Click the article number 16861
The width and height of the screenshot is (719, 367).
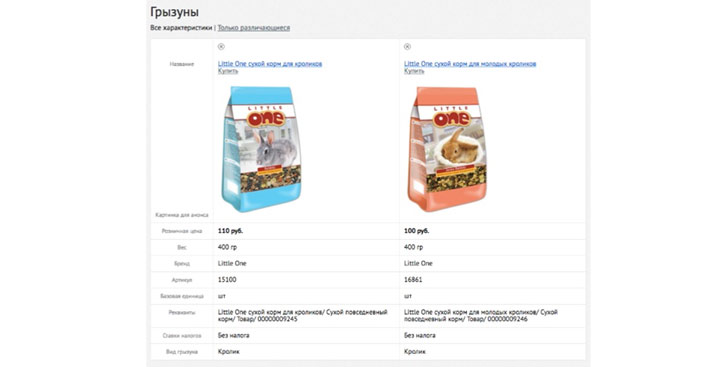pos(413,280)
